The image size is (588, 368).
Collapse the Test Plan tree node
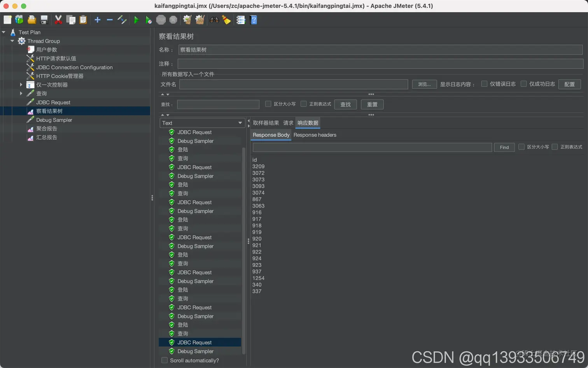click(x=3, y=32)
